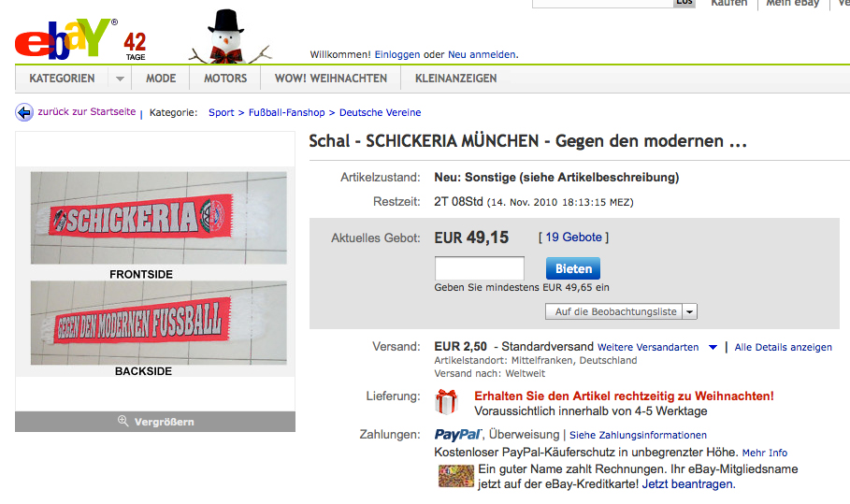The image size is (850, 504).
Task: Click the bid amount input field
Action: coord(479,268)
